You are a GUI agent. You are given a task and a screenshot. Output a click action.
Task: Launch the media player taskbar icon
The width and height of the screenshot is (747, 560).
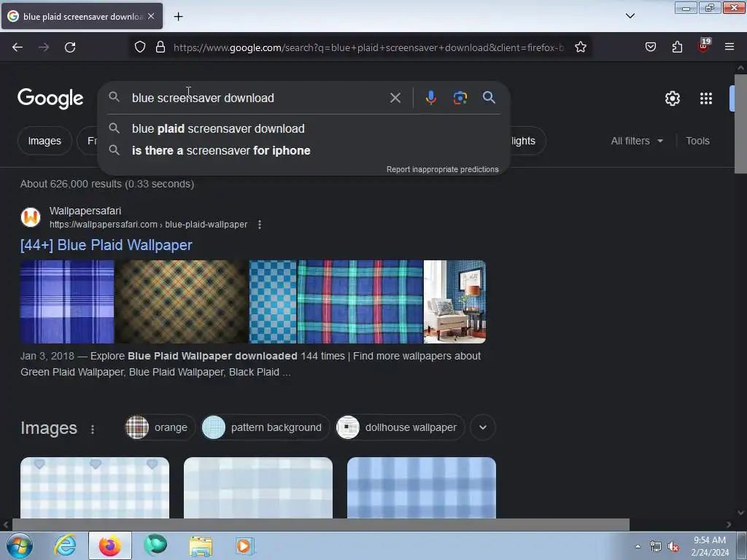coord(245,545)
